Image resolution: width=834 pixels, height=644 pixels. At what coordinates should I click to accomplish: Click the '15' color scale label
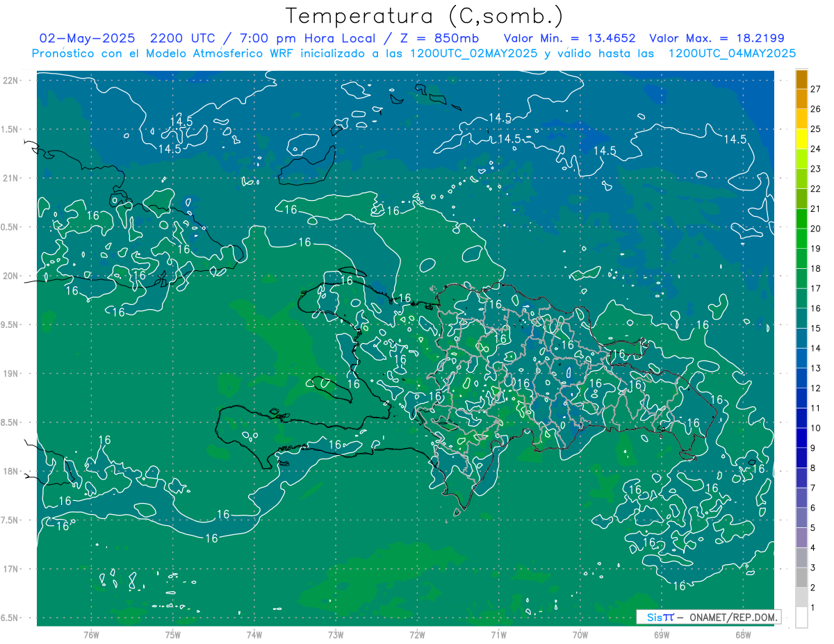(816, 329)
